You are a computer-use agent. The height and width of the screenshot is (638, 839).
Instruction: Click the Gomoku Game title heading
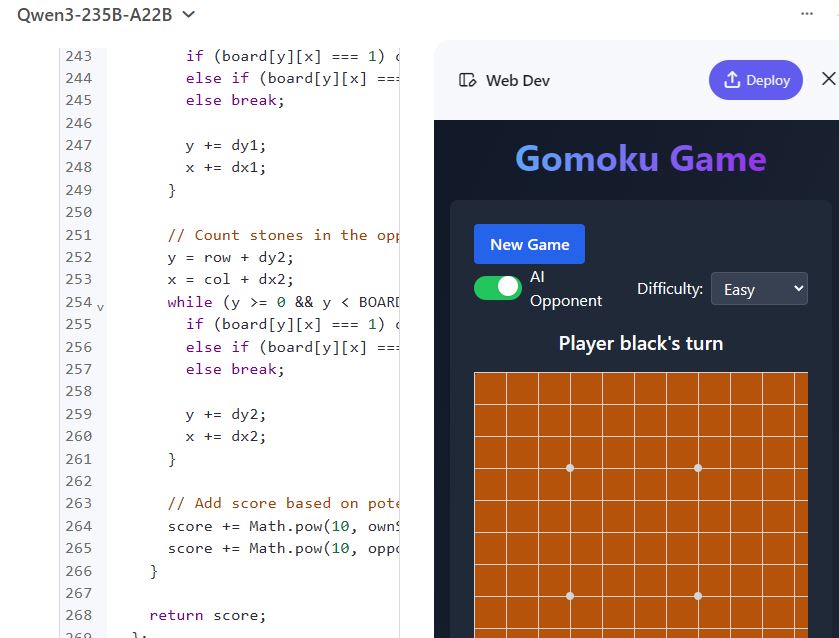(640, 159)
